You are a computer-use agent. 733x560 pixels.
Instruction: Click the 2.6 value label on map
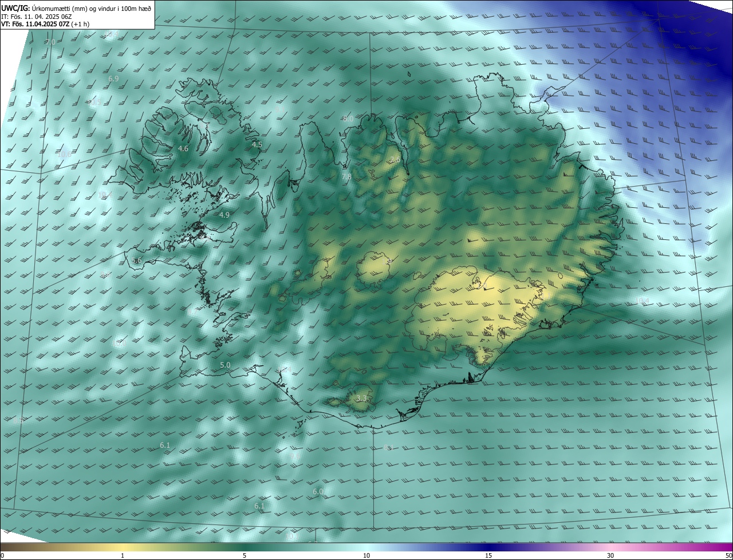pos(395,160)
